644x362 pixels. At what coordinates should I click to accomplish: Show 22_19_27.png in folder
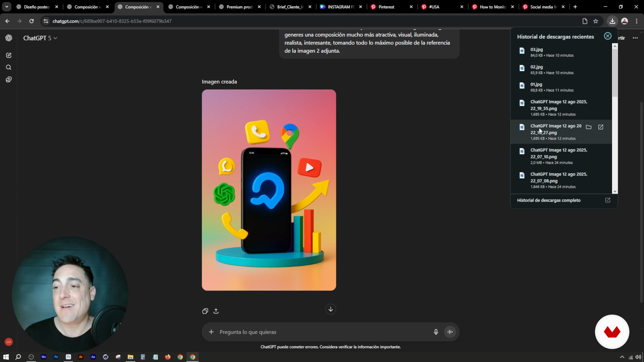(x=589, y=127)
